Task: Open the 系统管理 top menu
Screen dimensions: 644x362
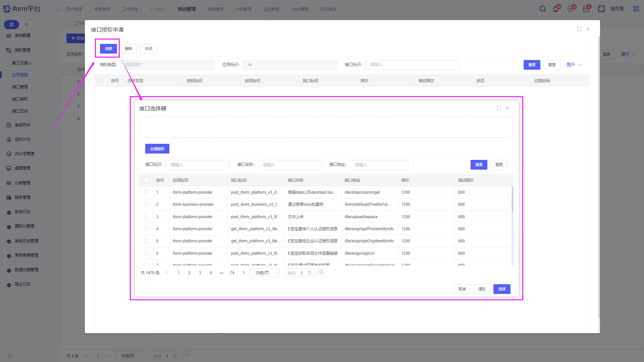Action: point(186,9)
